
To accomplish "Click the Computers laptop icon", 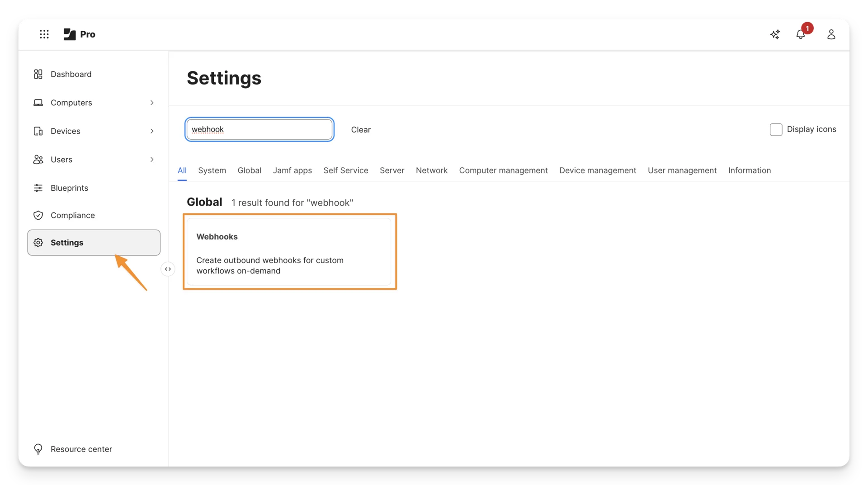I will [38, 103].
